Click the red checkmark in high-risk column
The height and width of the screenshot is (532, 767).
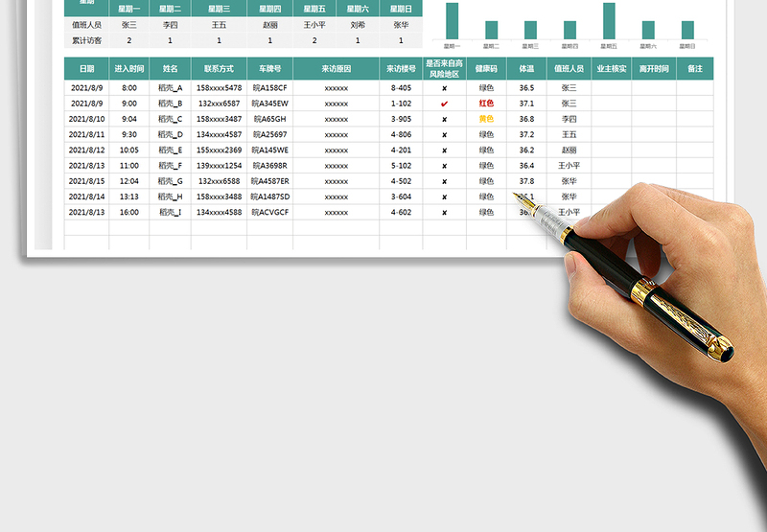444,104
